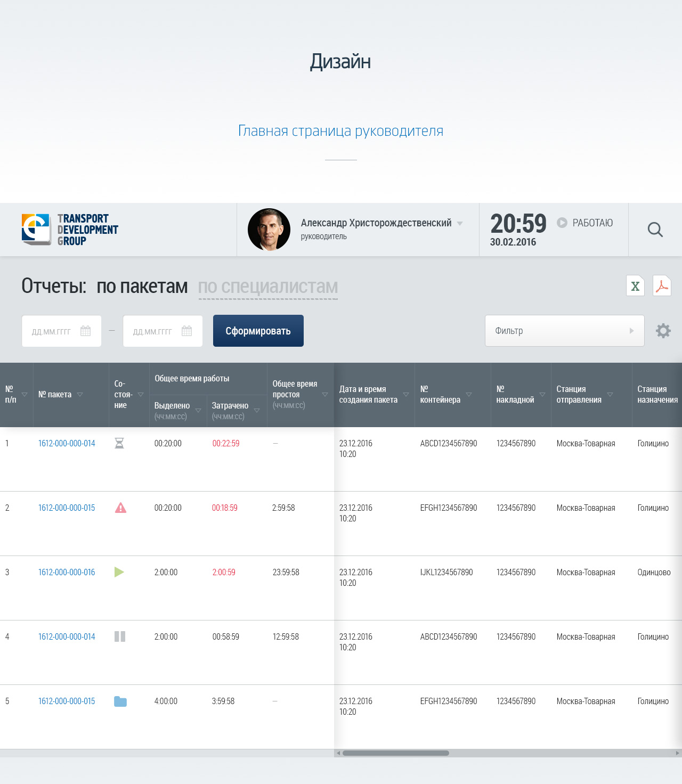Screen dimensions: 682x784
Task: Click the horizontal table scrollbar thumb
Action: pos(395,753)
